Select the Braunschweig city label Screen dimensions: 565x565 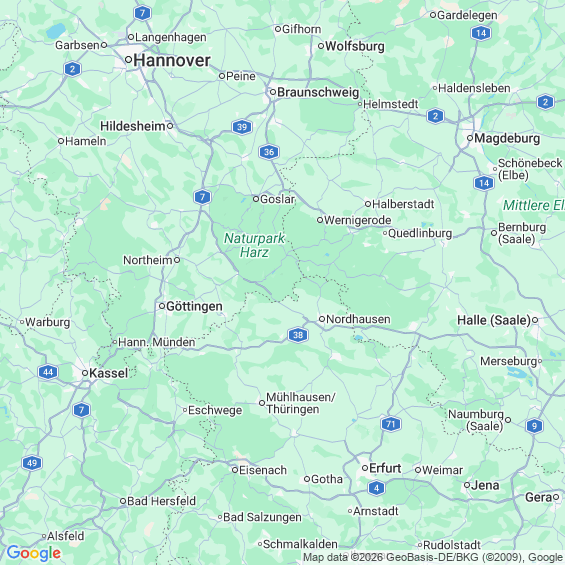click(318, 92)
